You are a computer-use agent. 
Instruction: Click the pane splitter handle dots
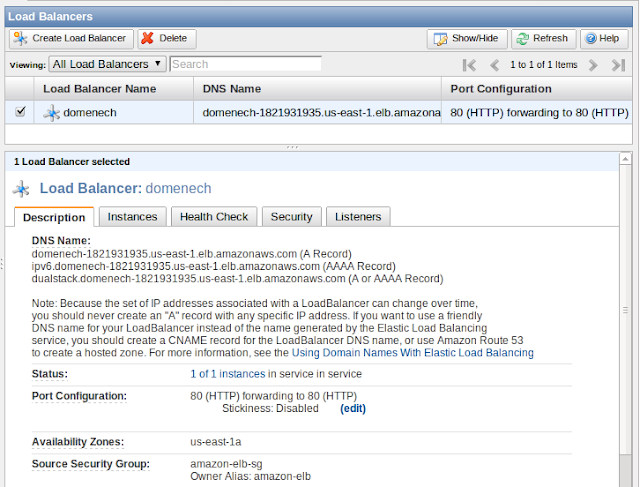(292, 147)
